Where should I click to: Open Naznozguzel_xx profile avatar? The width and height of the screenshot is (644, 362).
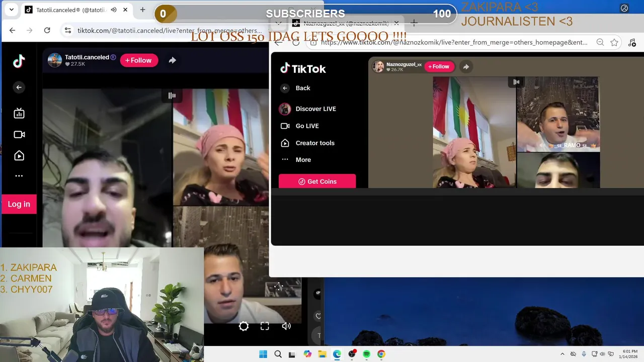click(x=378, y=66)
